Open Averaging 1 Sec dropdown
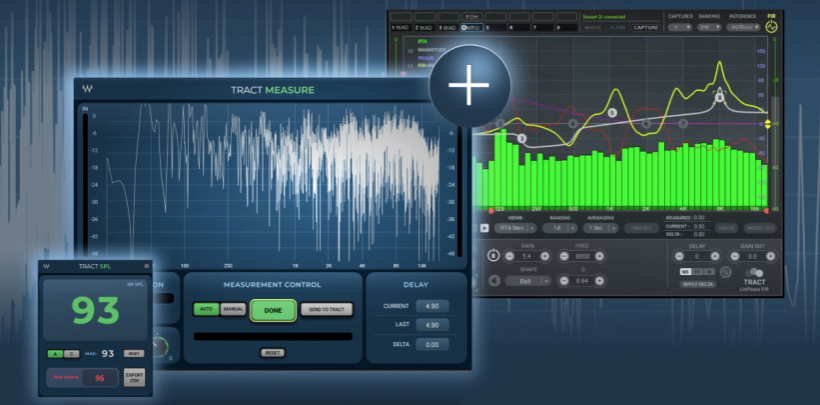Viewport: 820px width, 405px height. point(601,228)
